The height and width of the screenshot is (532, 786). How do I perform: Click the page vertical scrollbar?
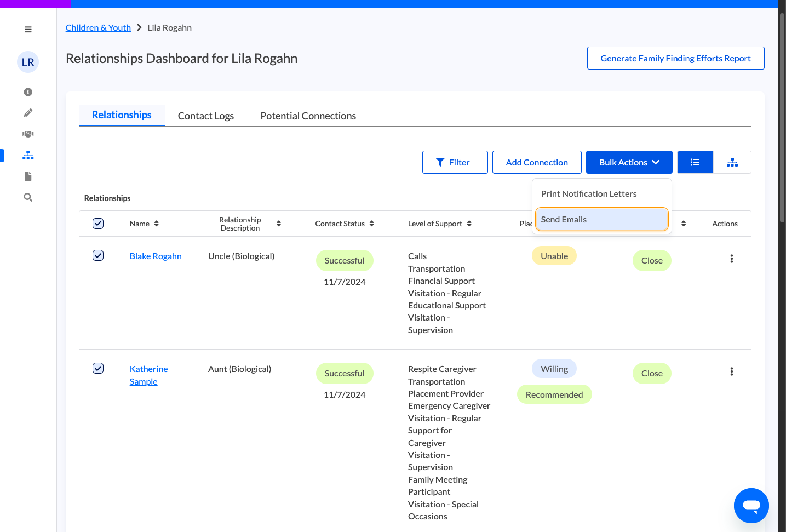pyautogui.click(x=782, y=118)
